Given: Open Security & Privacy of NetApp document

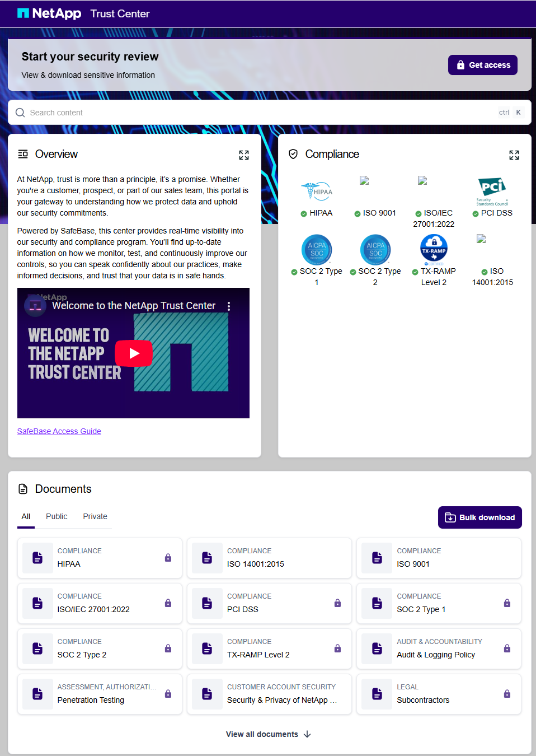Looking at the screenshot, I should tap(269, 694).
